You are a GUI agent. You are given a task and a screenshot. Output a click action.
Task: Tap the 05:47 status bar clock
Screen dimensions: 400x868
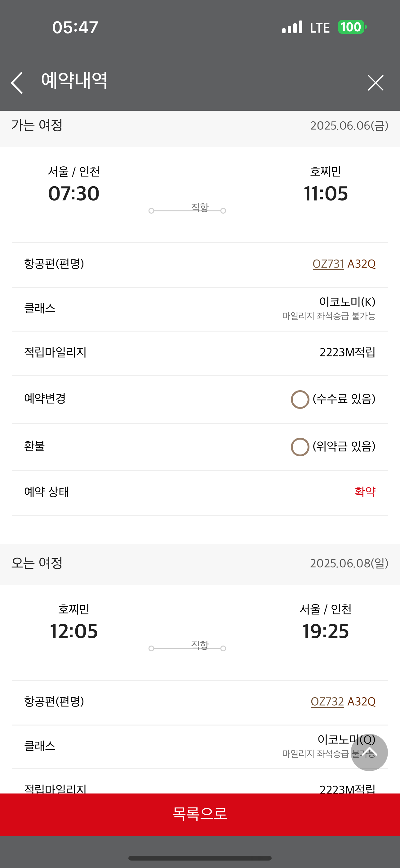[75, 27]
